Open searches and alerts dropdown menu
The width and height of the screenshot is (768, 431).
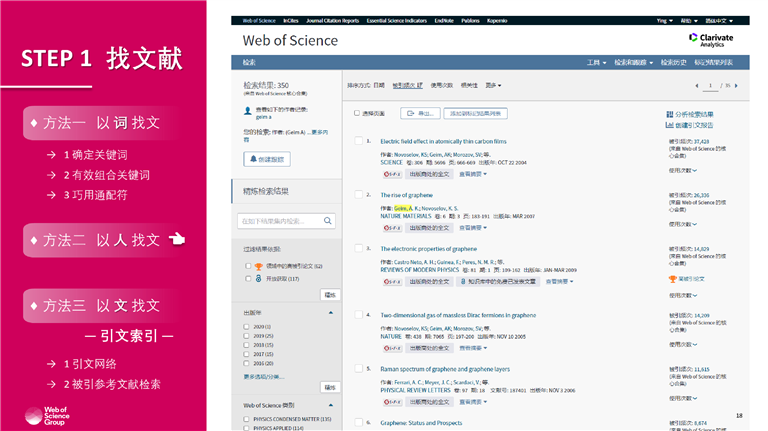click(x=634, y=62)
